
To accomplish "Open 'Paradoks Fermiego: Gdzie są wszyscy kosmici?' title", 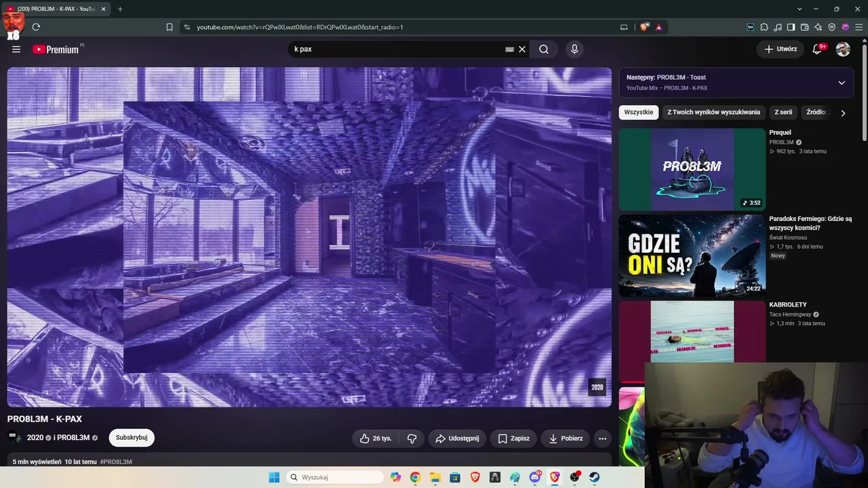I will click(810, 224).
